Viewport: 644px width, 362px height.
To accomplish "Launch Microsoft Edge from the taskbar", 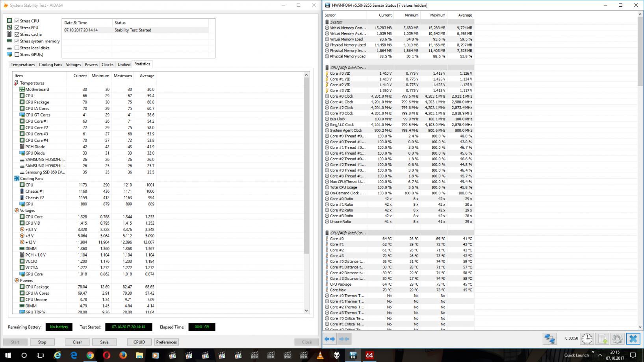I will pos(74,355).
